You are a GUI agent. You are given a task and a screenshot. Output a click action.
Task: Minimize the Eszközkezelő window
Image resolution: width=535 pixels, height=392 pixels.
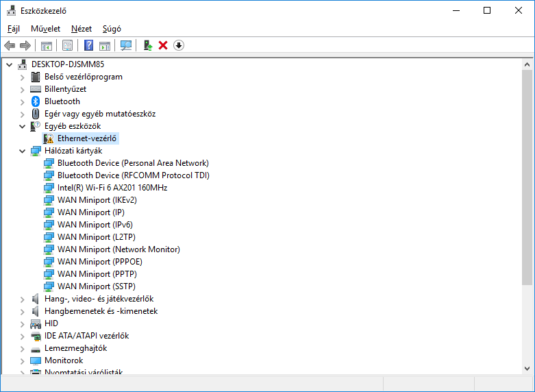pos(456,10)
